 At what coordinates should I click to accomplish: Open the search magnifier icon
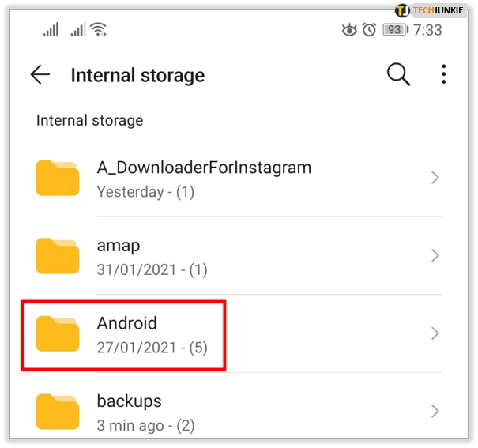398,75
